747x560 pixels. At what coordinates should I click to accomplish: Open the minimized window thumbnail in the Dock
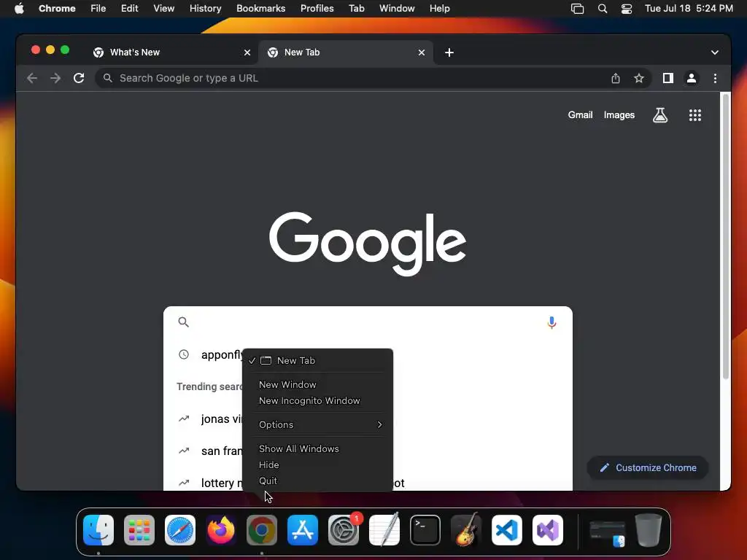pos(608,533)
